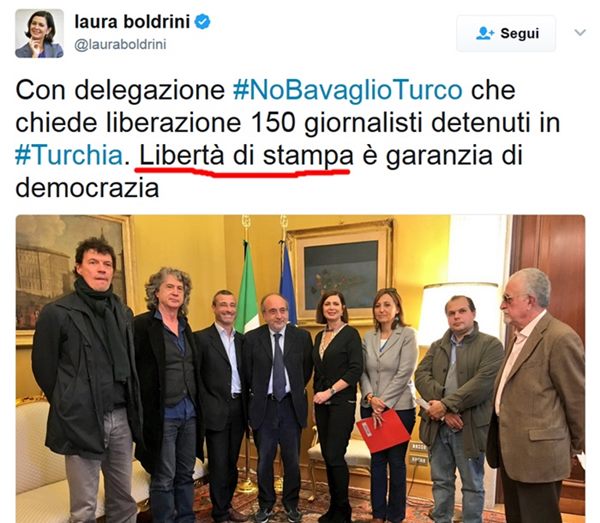Click the blue EU flag in the photo

(287, 289)
